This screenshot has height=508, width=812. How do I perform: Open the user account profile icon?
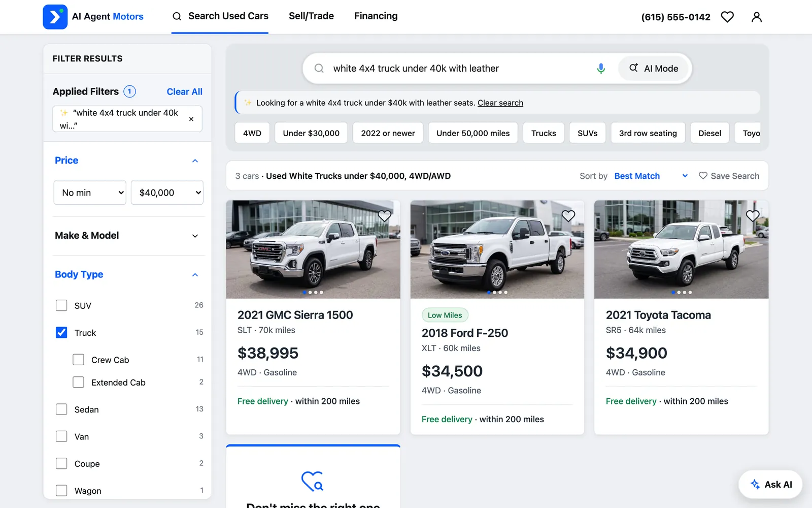(x=756, y=17)
